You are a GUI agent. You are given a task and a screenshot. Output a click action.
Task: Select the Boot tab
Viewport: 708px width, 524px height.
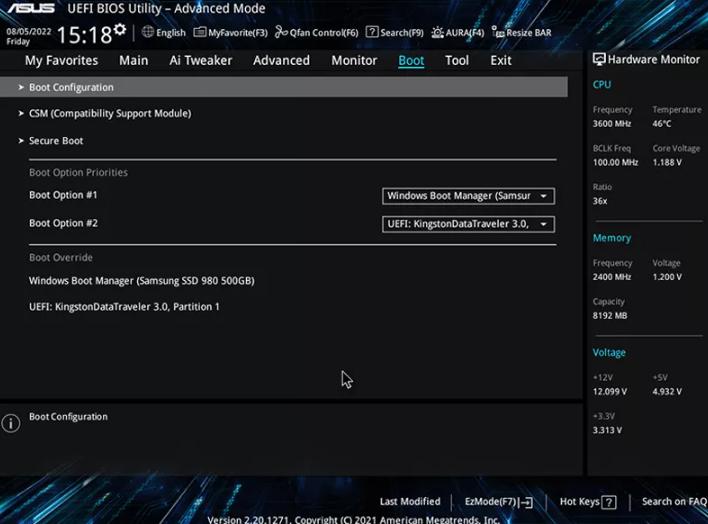pos(411,61)
